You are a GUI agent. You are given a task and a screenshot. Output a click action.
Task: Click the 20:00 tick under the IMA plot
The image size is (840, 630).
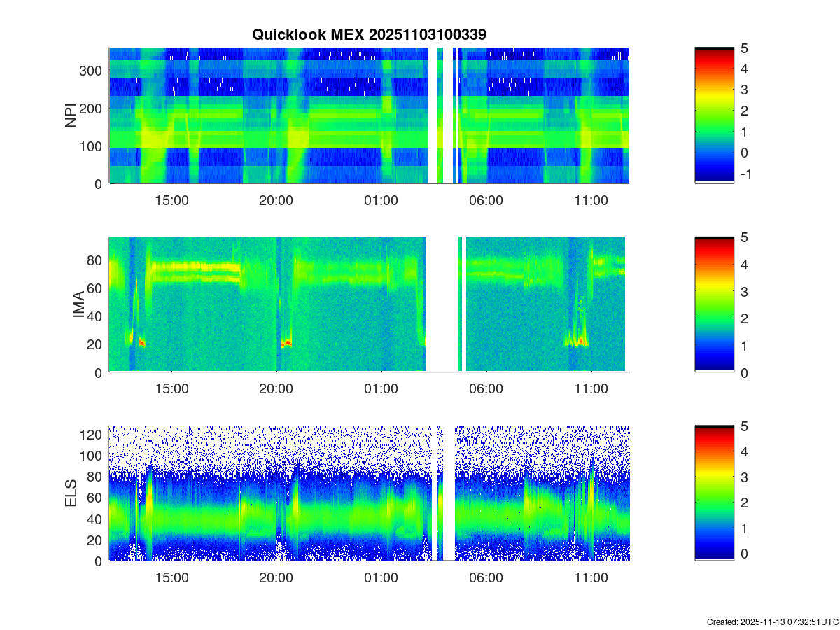(276, 389)
